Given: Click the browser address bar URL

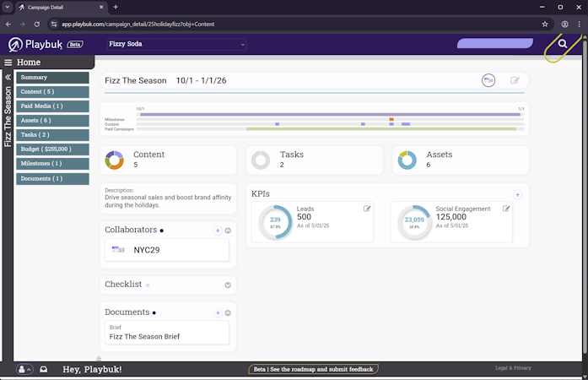Looking at the screenshot, I should click(138, 24).
